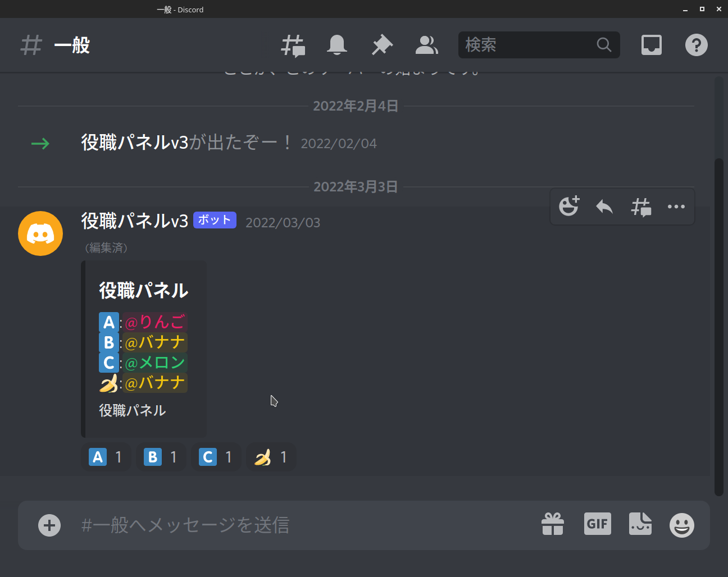
Task: Click the 2022/03/03 message timestamp
Action: click(283, 223)
